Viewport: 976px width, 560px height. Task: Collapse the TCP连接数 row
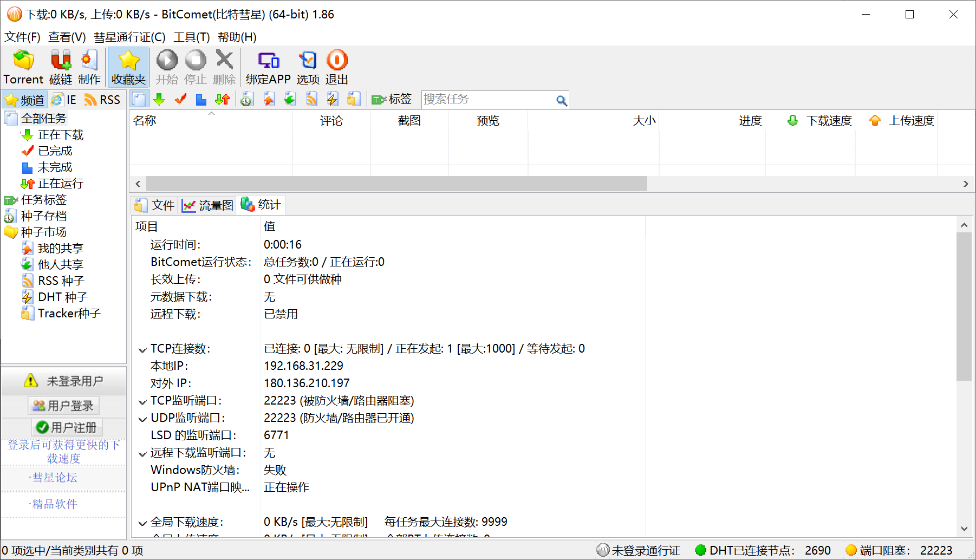pos(142,349)
